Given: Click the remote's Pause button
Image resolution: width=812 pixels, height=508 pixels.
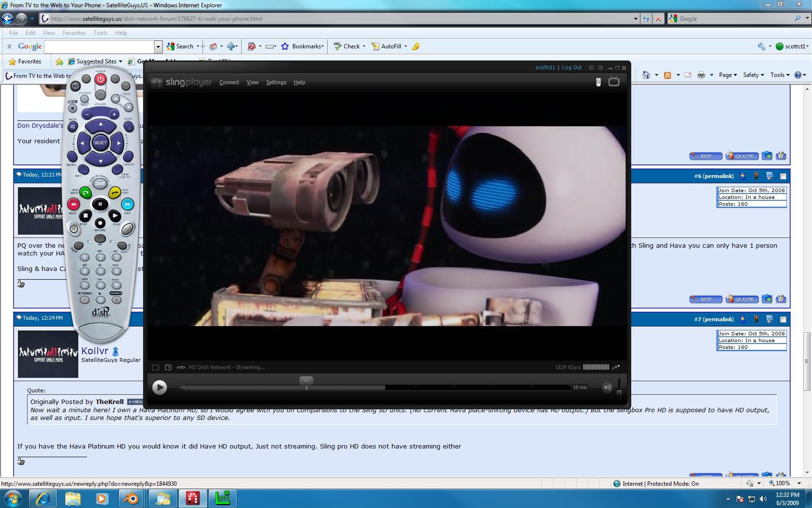Looking at the screenshot, I should point(100,205).
